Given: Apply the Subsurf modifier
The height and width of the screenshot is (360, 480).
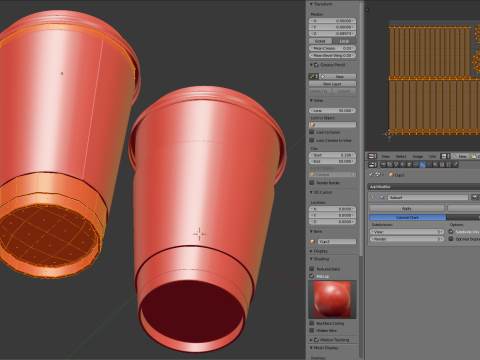Looking at the screenshot, I should click(x=407, y=208).
